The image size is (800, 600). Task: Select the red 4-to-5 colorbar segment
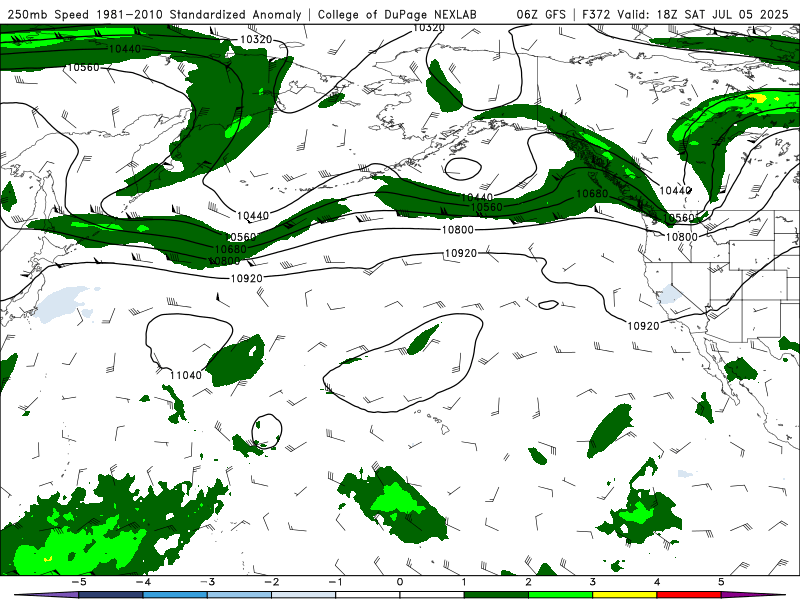[x=689, y=595]
